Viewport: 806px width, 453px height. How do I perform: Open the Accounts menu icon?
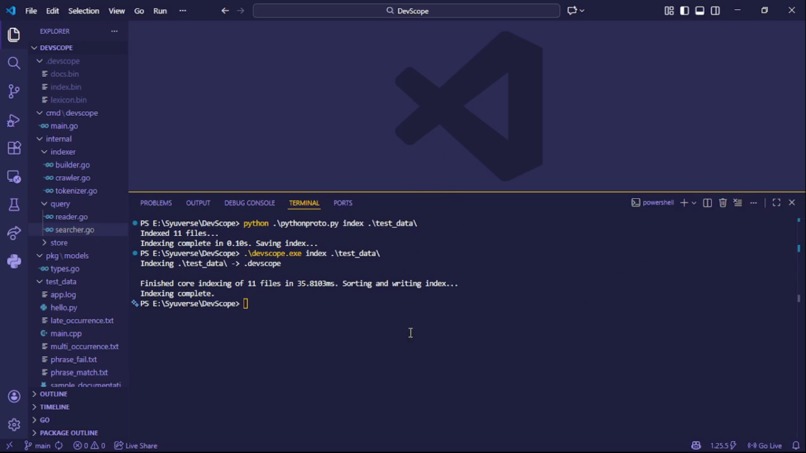[x=14, y=396]
